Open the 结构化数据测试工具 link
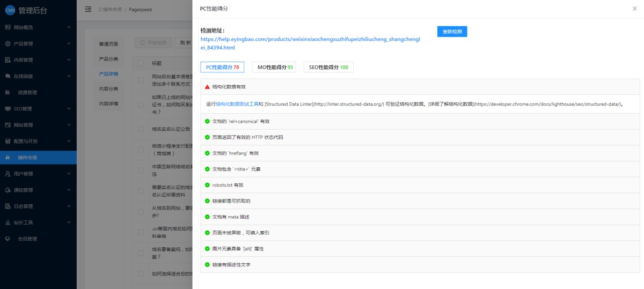This screenshot has height=289, width=644. tap(237, 104)
